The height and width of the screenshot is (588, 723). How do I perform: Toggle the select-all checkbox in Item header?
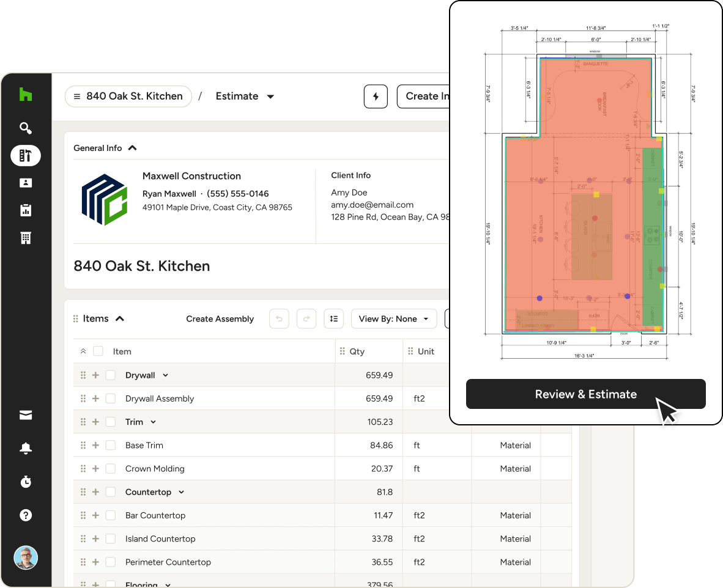[x=98, y=351]
